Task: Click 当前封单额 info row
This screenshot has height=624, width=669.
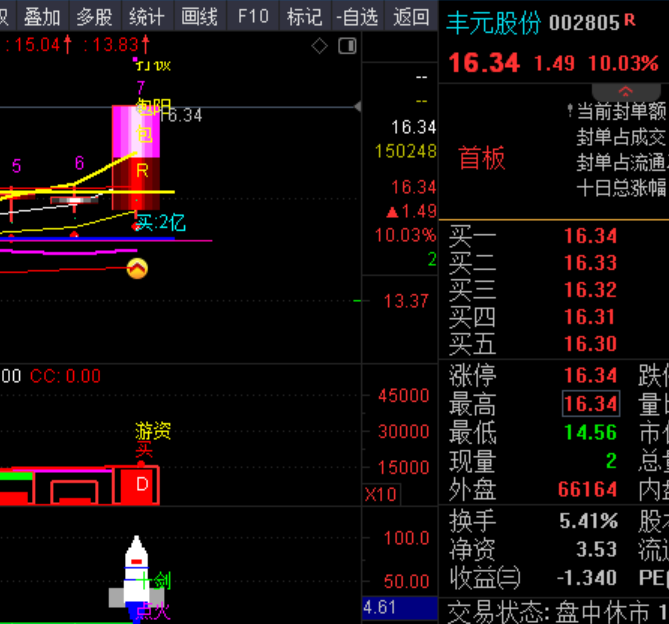Action: click(x=621, y=111)
